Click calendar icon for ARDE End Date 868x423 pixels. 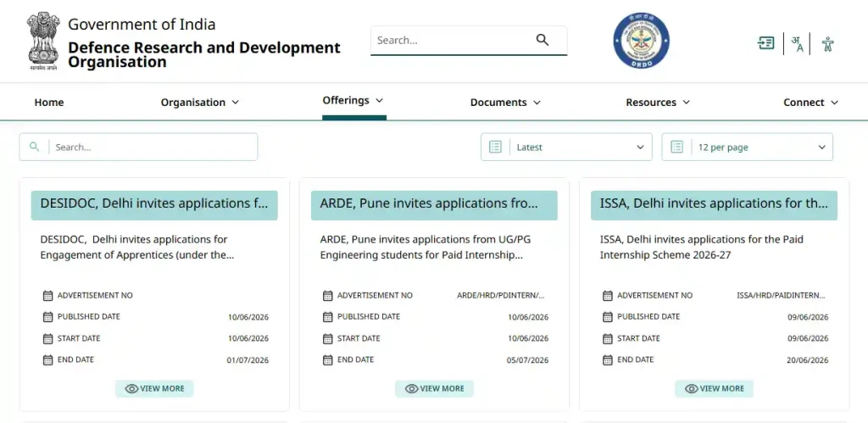pyautogui.click(x=328, y=360)
